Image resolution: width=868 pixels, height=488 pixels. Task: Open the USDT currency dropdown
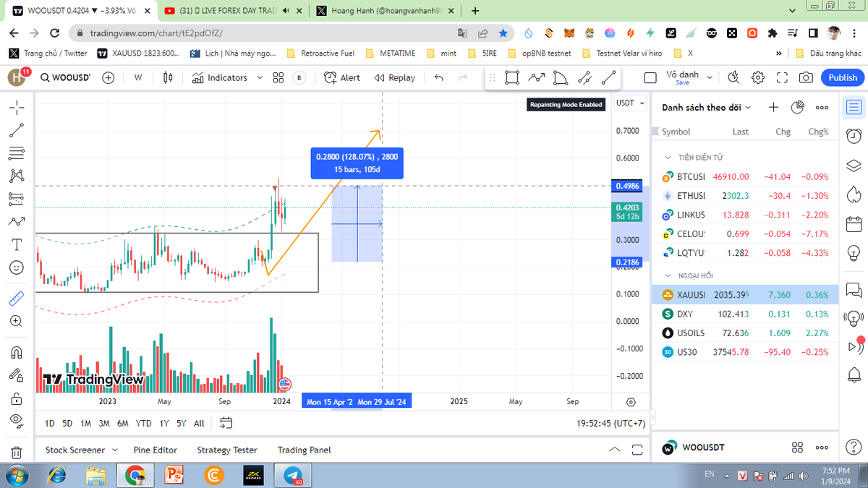pos(629,103)
